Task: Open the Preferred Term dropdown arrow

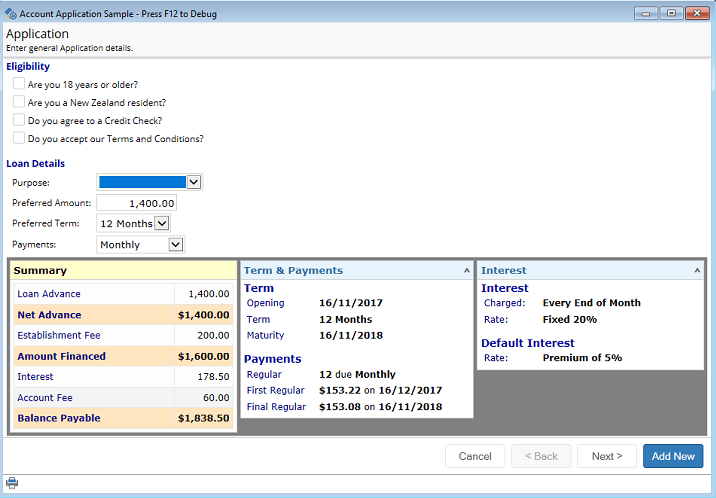Action: (162, 223)
